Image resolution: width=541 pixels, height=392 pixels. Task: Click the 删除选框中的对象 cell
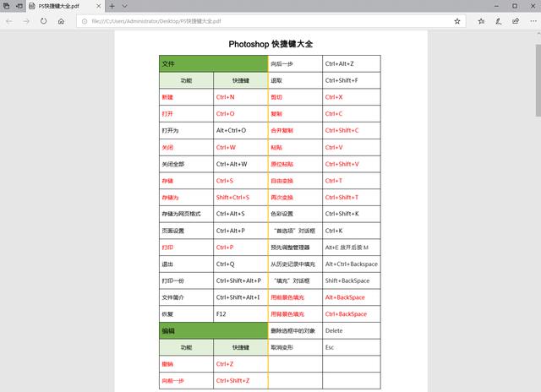click(x=295, y=330)
